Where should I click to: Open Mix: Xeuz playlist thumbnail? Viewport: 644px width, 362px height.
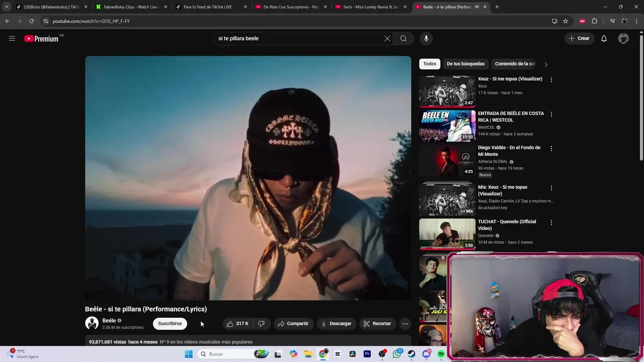click(447, 200)
